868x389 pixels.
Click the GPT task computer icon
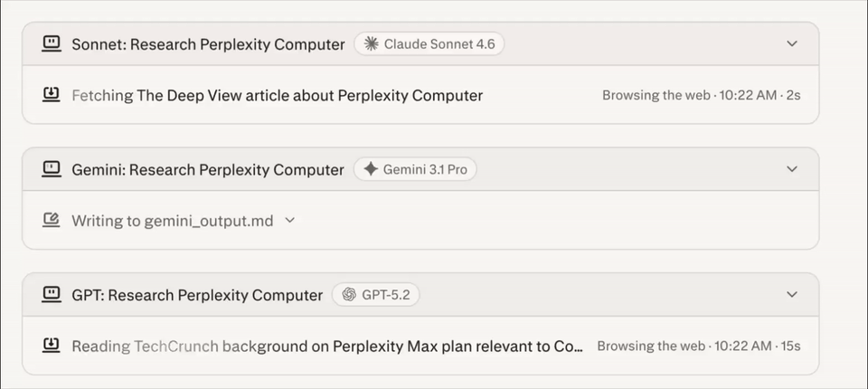pos(52,294)
